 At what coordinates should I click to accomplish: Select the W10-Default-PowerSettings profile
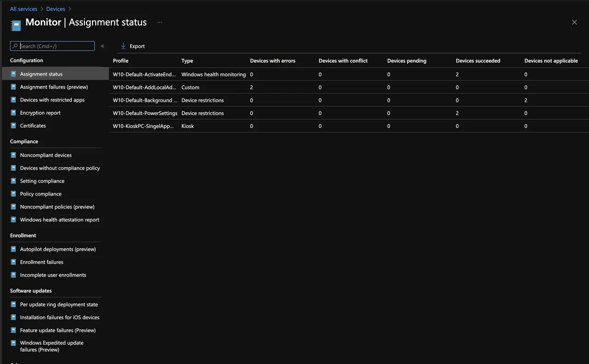pos(145,113)
